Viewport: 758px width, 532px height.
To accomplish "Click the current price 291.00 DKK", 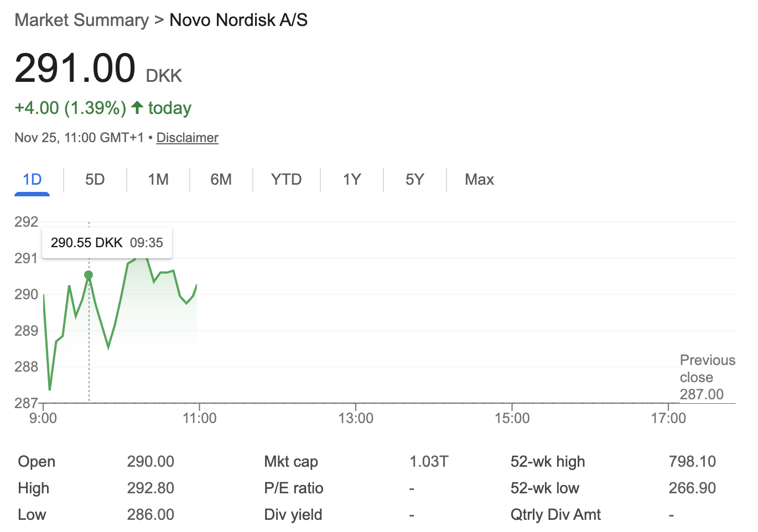I will point(75,67).
